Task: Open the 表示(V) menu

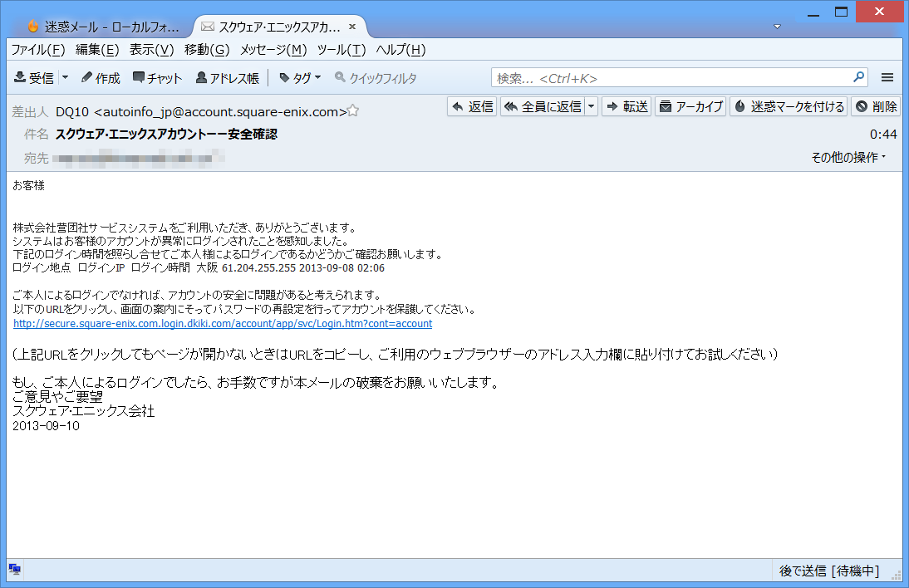Action: point(152,50)
